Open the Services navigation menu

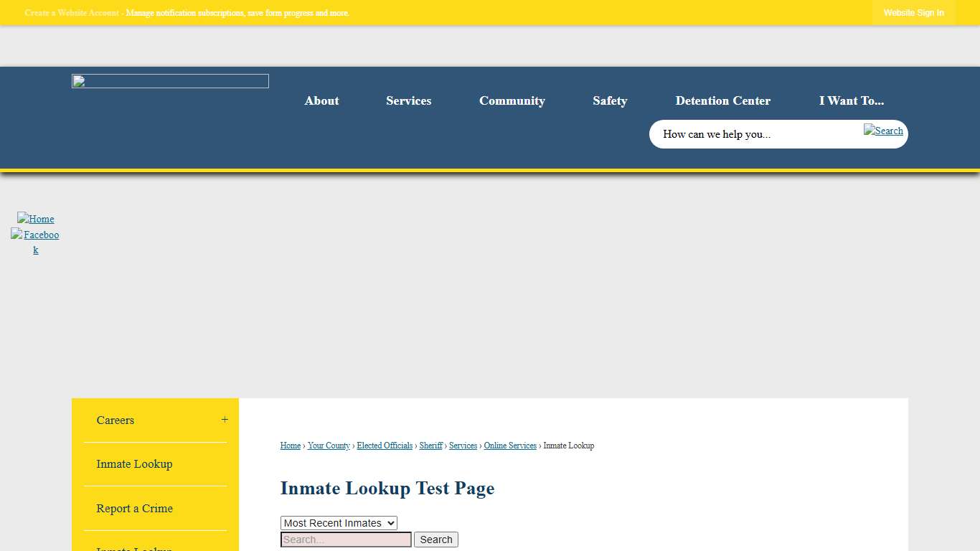[x=408, y=101]
